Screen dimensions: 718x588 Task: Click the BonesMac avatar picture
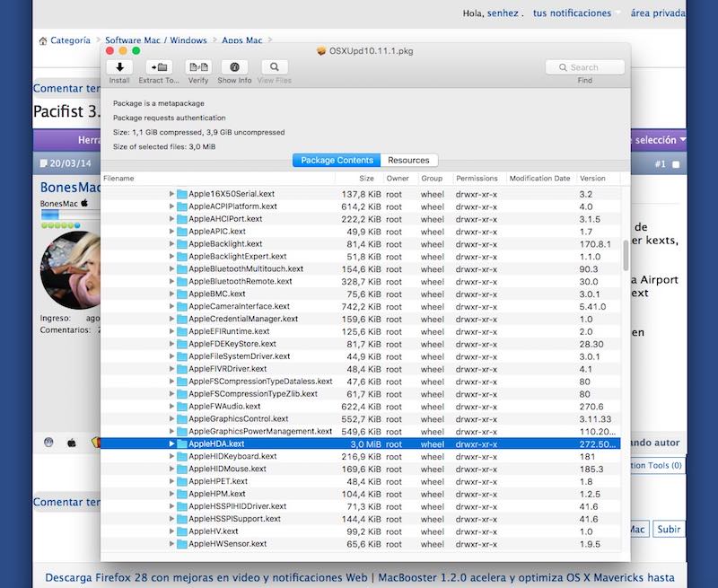(x=71, y=270)
